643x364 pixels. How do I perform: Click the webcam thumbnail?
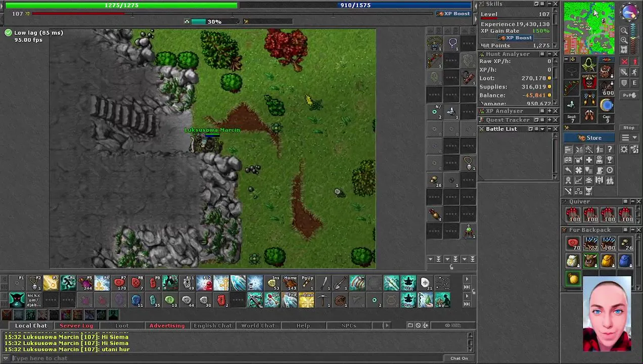click(607, 313)
